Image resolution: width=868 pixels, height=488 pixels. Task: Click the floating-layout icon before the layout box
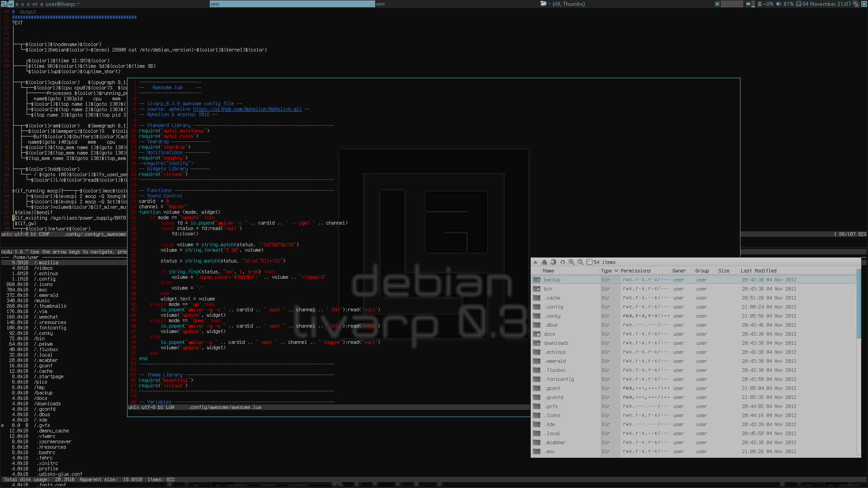point(856,4)
